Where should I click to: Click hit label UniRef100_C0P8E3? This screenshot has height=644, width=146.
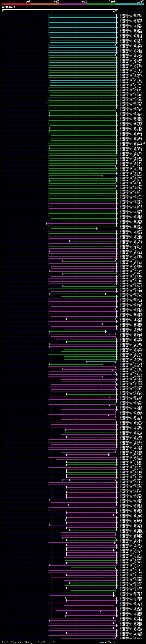pos(131,50)
